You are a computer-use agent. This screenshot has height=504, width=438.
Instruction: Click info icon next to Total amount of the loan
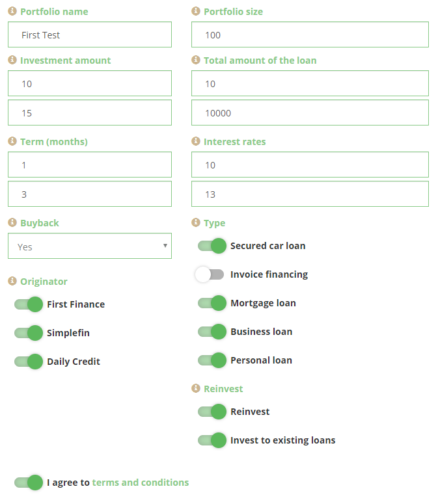point(195,60)
